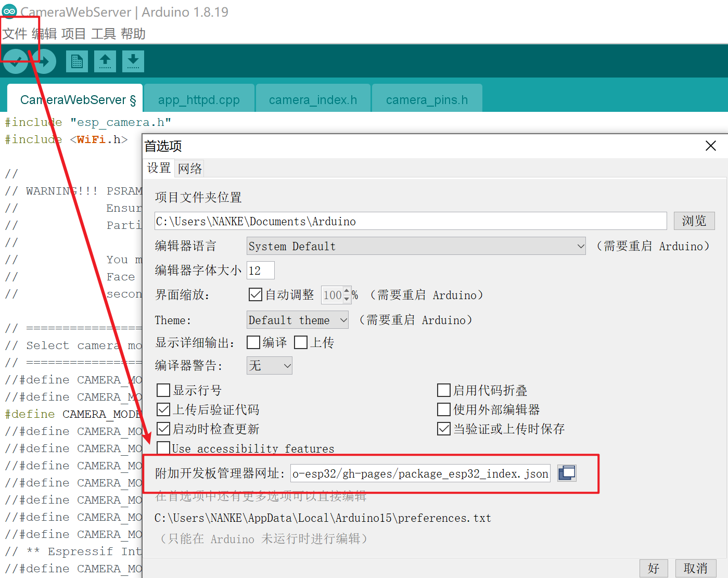Create new sketch with the New icon
The width and height of the screenshot is (728, 578).
point(77,61)
